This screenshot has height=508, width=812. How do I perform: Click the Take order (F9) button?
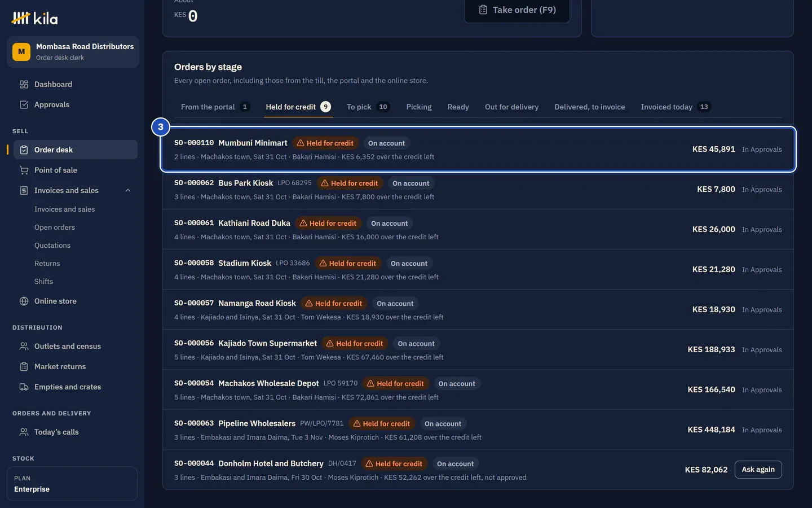click(517, 10)
